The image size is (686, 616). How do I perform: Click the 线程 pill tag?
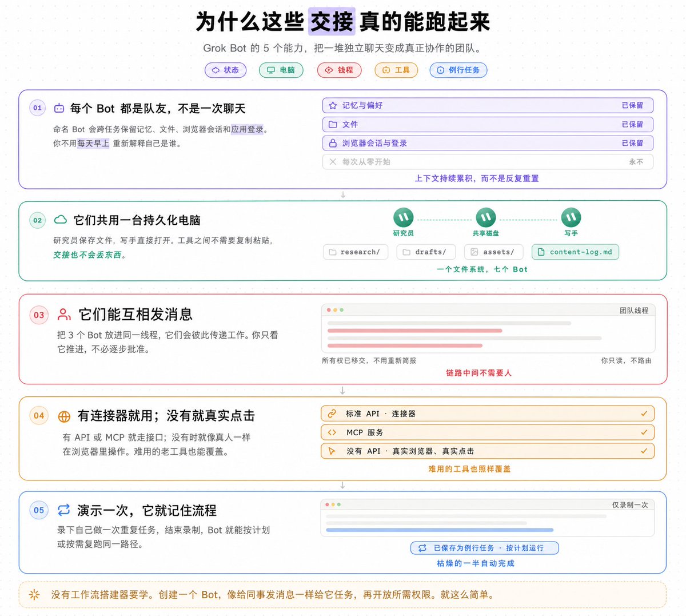point(339,70)
